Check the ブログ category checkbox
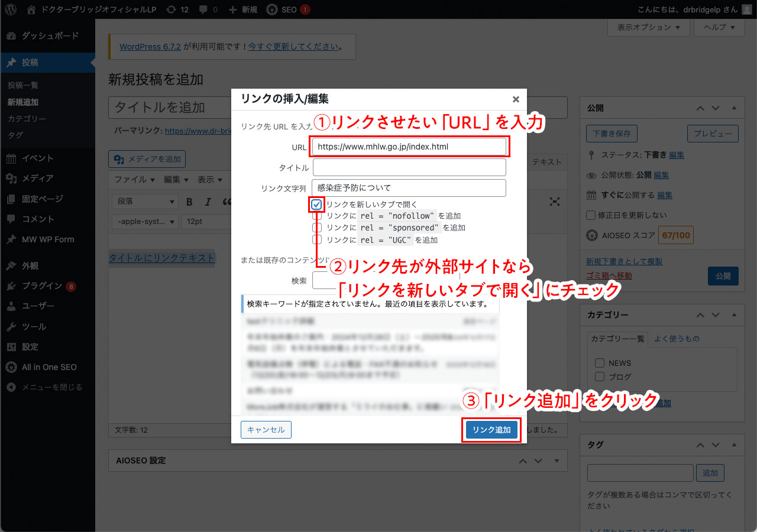Screen dimensions: 757x532 pos(600,377)
